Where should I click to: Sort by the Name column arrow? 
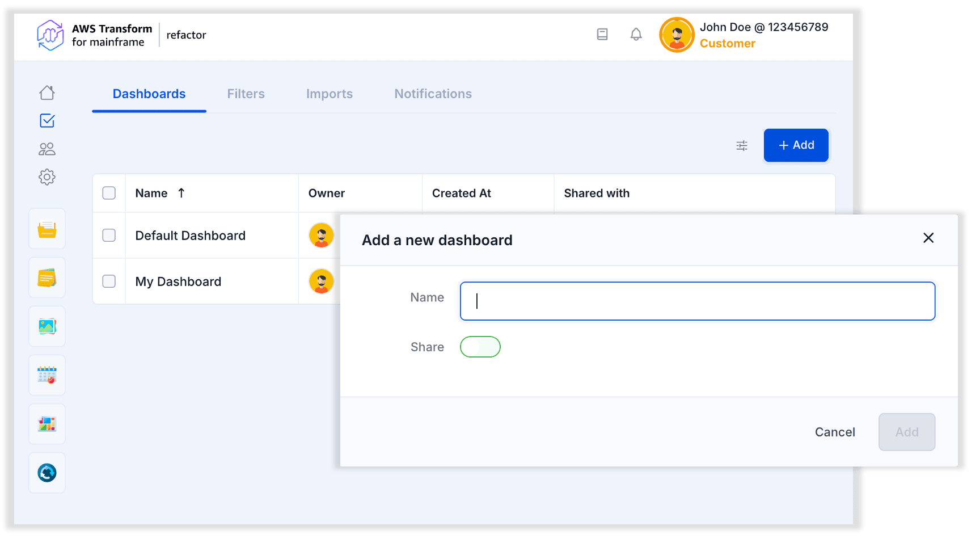(x=181, y=193)
